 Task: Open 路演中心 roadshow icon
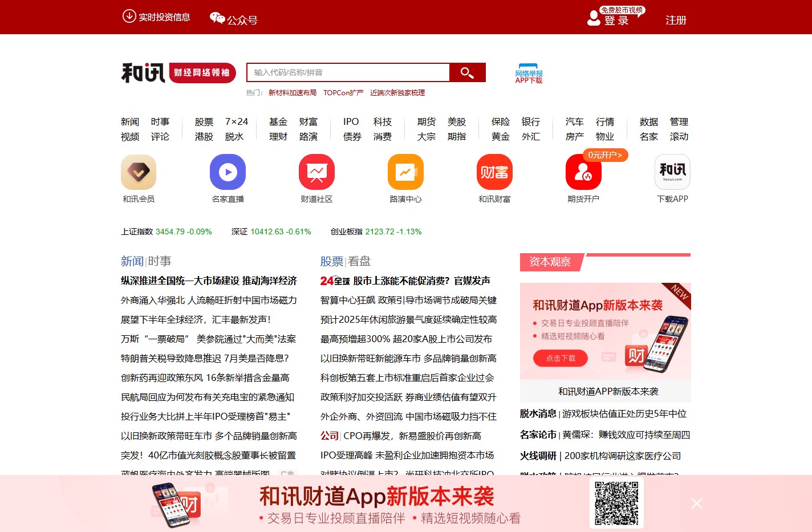pos(405,172)
